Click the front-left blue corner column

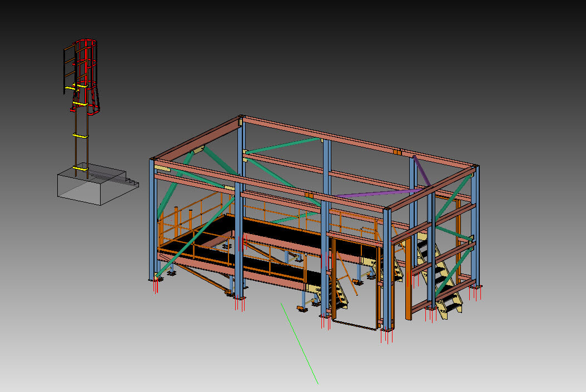click(152, 222)
